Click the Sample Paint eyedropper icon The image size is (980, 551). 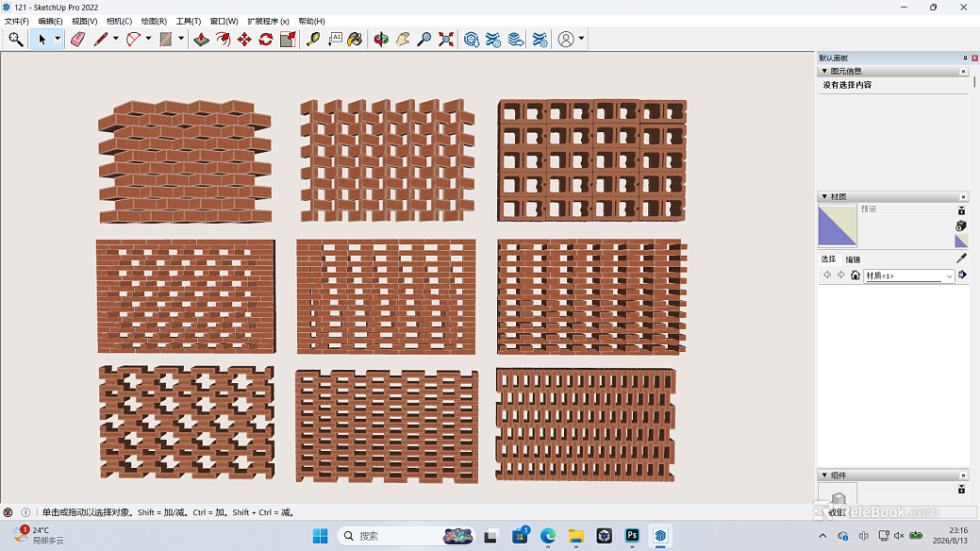click(x=961, y=259)
